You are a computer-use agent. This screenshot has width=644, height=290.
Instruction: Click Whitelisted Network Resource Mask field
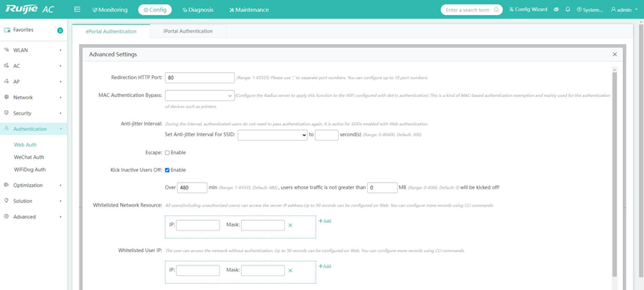263,225
